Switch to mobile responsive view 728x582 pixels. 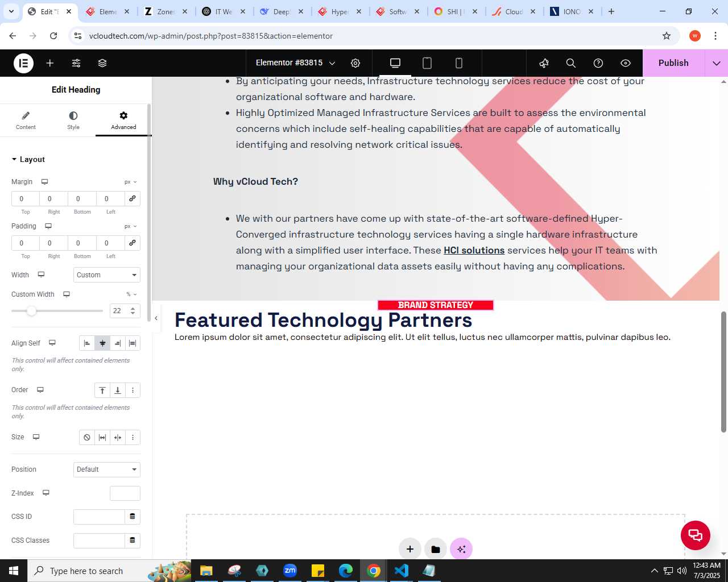459,63
